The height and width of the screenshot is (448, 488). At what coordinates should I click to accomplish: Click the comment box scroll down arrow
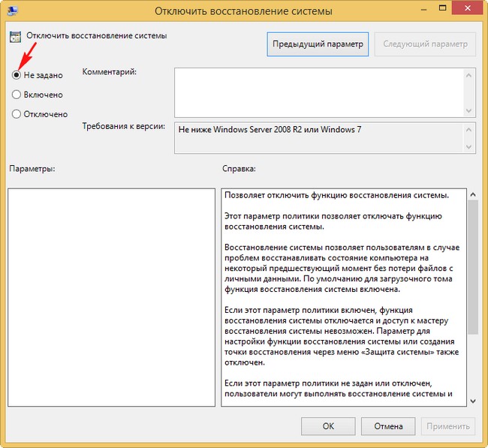[x=469, y=110]
